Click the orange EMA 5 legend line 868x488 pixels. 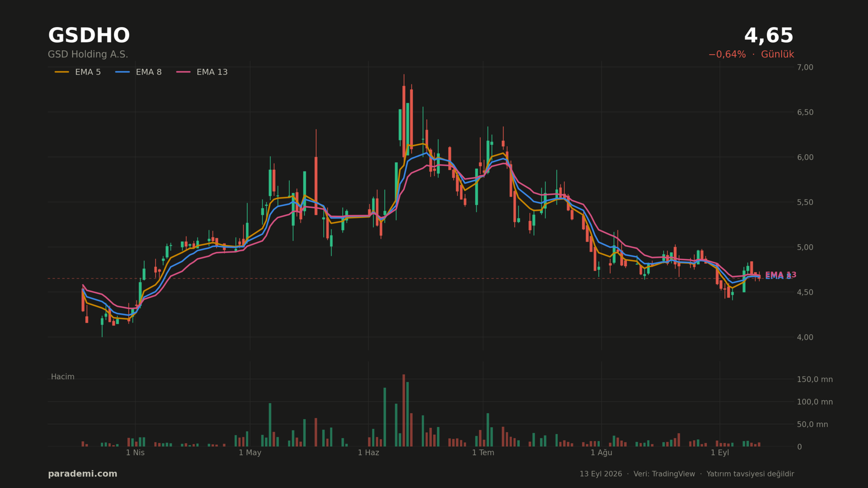click(x=62, y=72)
